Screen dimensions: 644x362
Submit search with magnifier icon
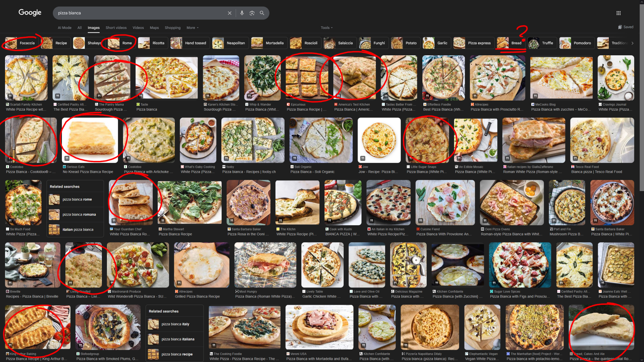[262, 13]
